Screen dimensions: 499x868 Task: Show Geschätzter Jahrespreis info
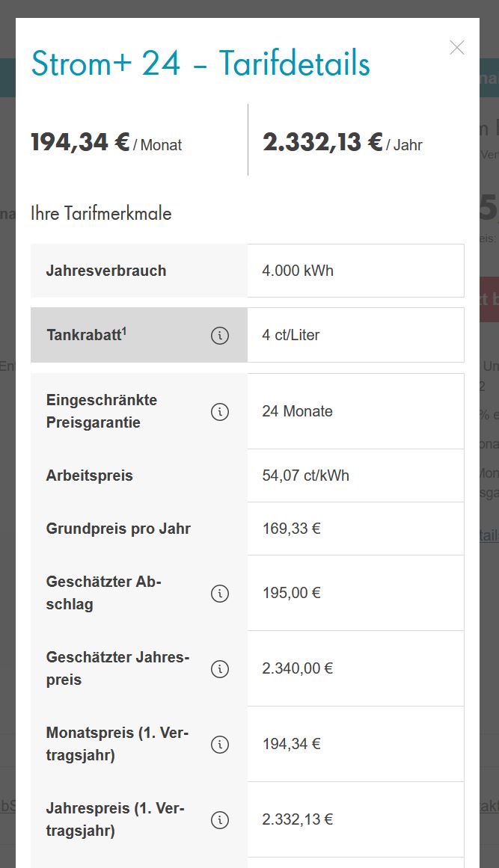pyautogui.click(x=219, y=668)
